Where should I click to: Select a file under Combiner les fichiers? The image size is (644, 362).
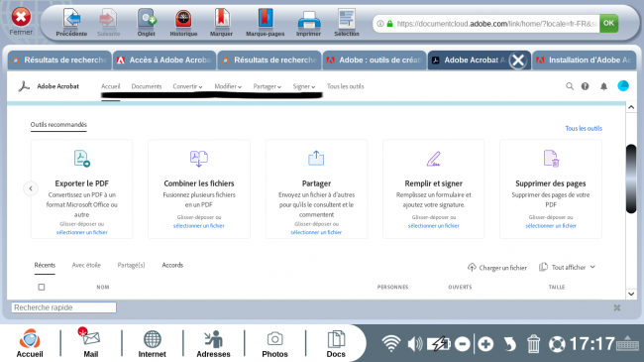click(x=199, y=226)
